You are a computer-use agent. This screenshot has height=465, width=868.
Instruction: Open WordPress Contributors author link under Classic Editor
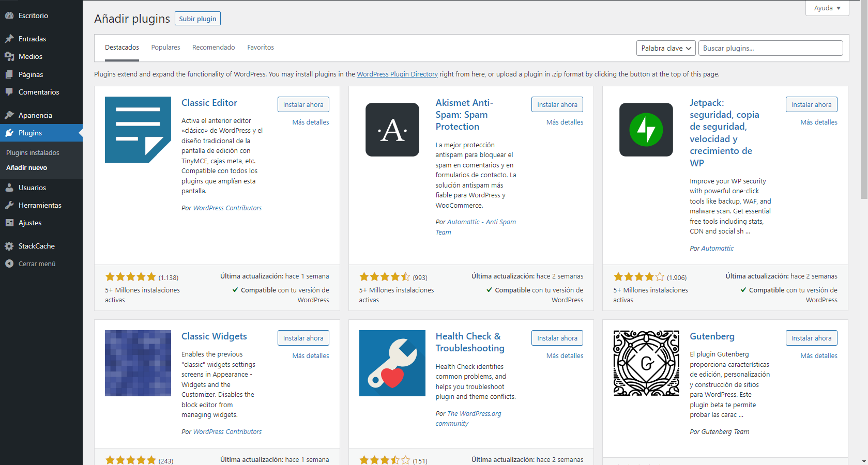[227, 208]
